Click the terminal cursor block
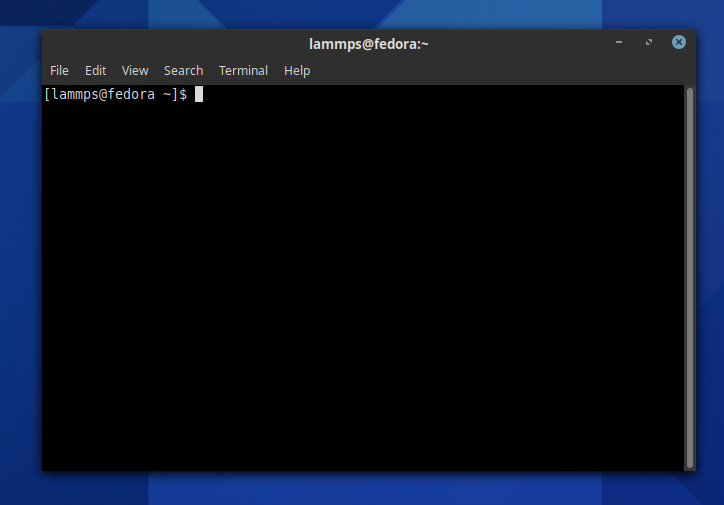 point(199,94)
